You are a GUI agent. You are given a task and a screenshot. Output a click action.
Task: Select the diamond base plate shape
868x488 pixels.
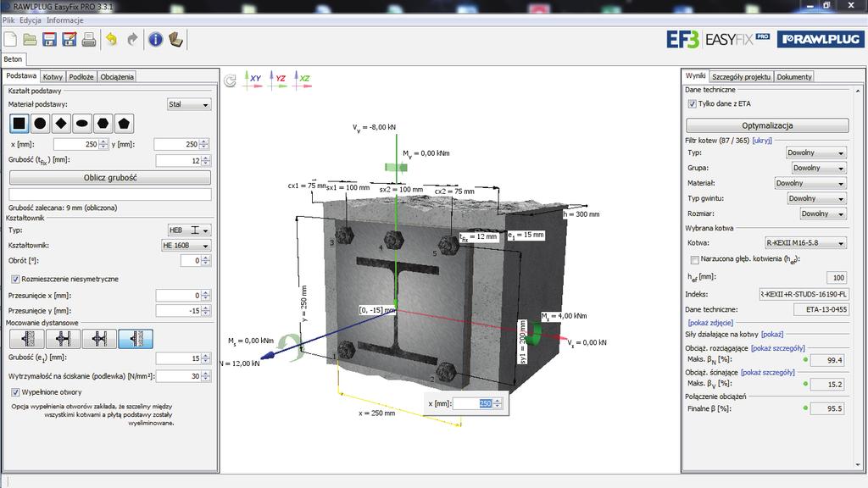click(61, 124)
